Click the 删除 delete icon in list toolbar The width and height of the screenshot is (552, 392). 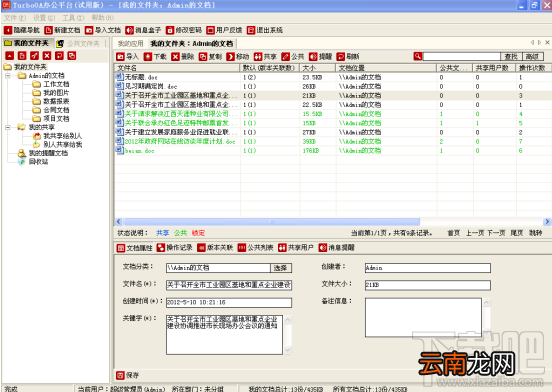click(175, 57)
